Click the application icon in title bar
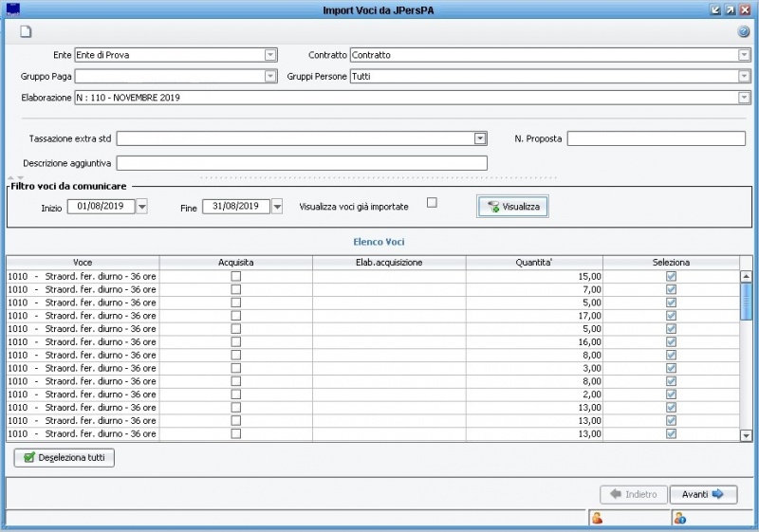This screenshot has width=759, height=532. 12,9
